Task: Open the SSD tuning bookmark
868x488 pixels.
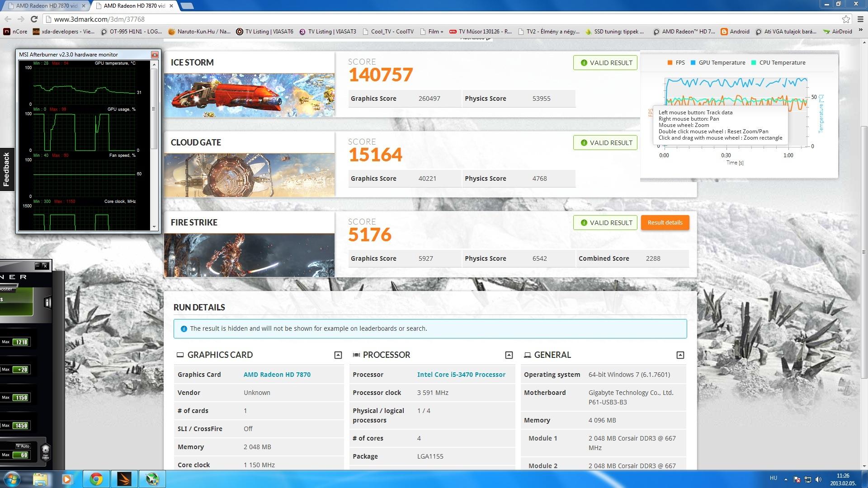Action: tap(614, 32)
